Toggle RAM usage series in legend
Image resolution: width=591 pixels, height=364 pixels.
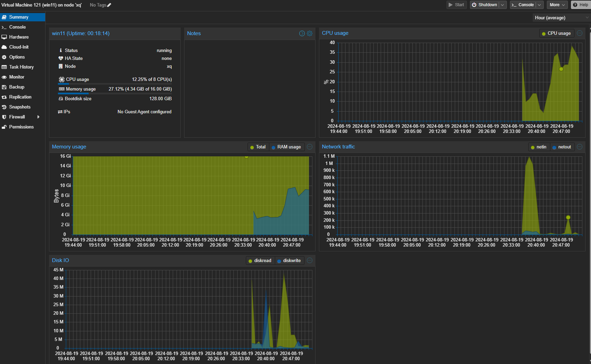[x=286, y=147]
